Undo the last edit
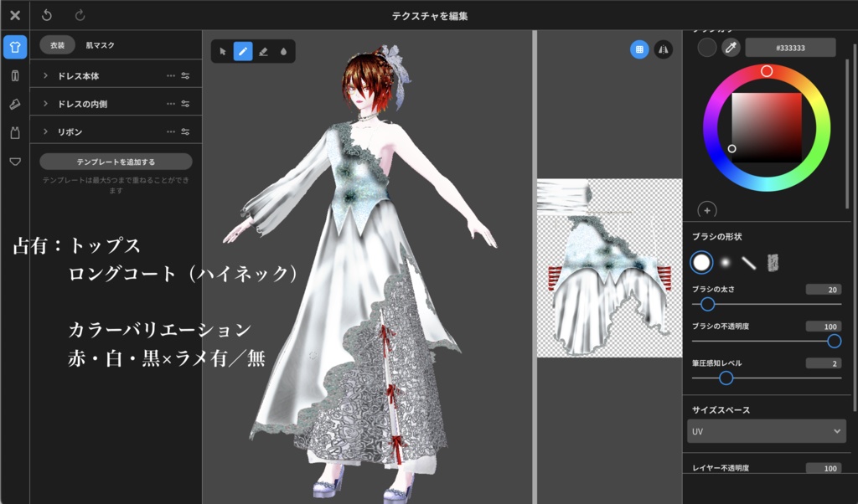This screenshot has height=504, width=858. point(47,15)
